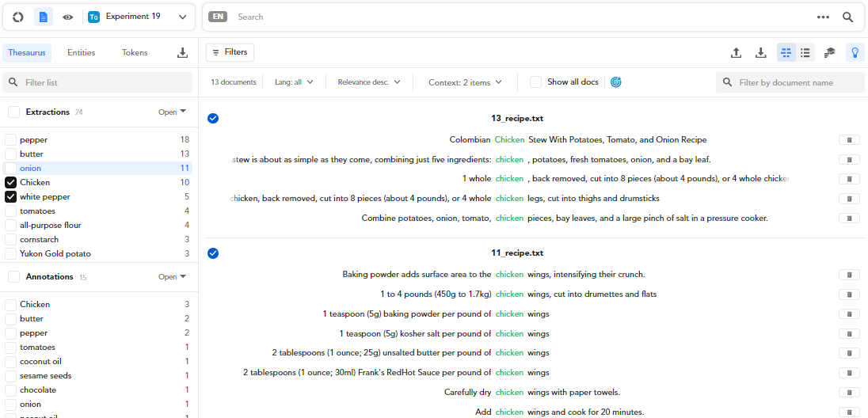Switch to the list view icon
The width and height of the screenshot is (868, 418).
[x=805, y=52]
